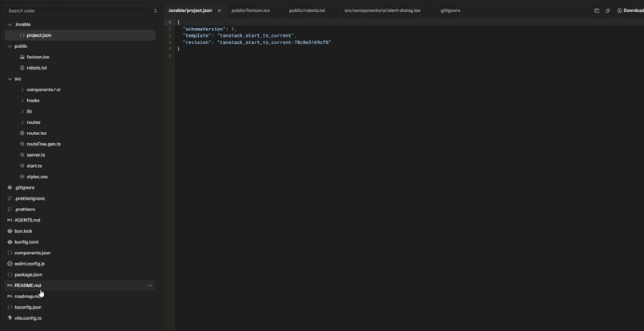Click the Vite icon beside vite.config.ts
The width and height of the screenshot is (644, 331).
coord(10,318)
